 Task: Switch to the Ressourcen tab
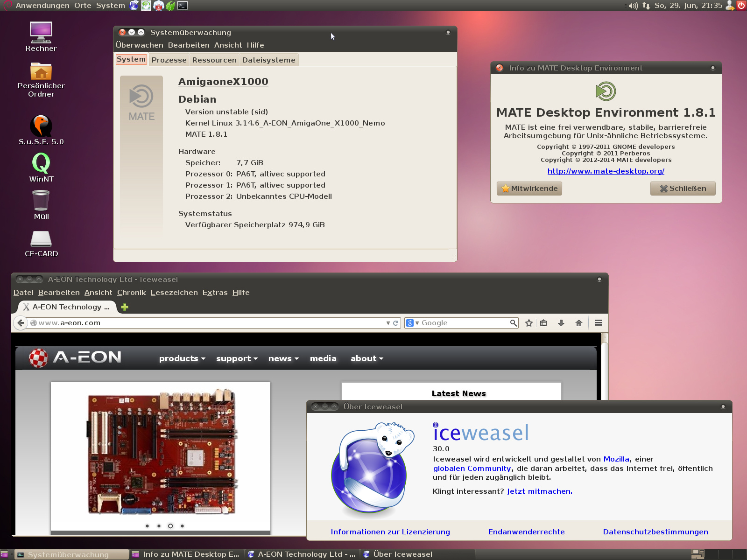tap(214, 60)
